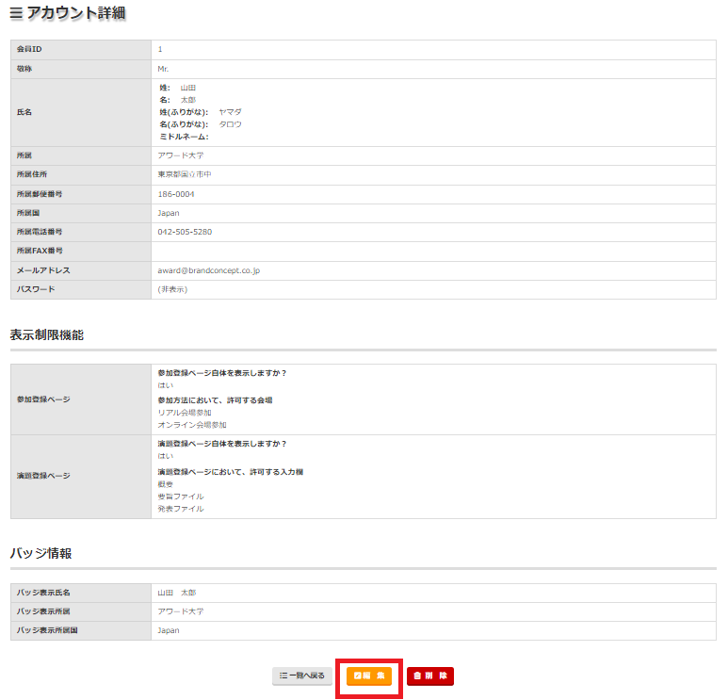Viewport: 728px width, 700px height.
Task: Click the リアル会場参加 entry
Action: 185,413
